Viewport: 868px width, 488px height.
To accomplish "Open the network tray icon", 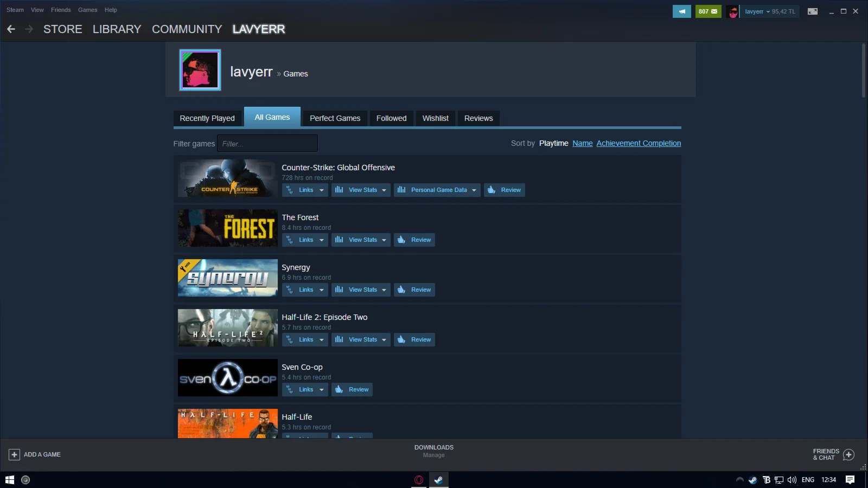I will point(779,480).
